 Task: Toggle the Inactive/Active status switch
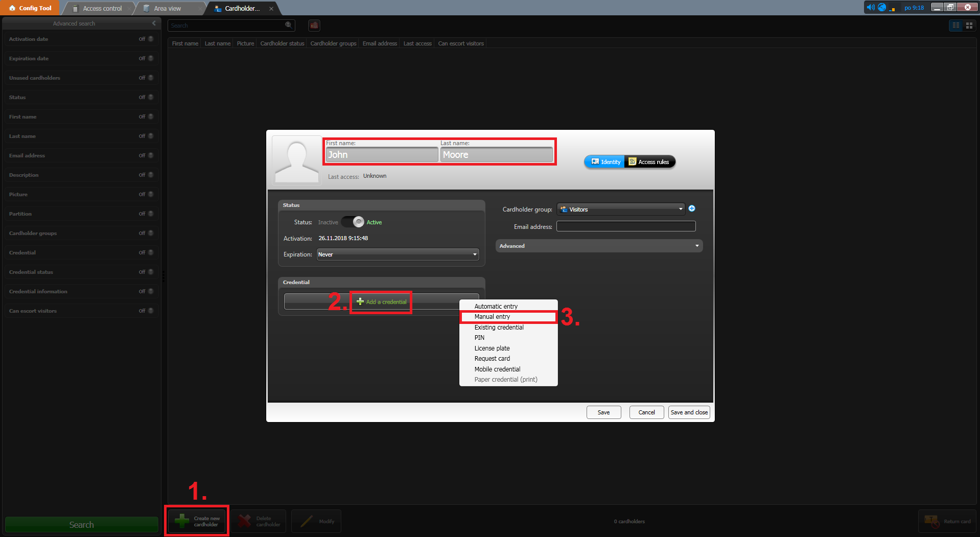click(x=353, y=222)
